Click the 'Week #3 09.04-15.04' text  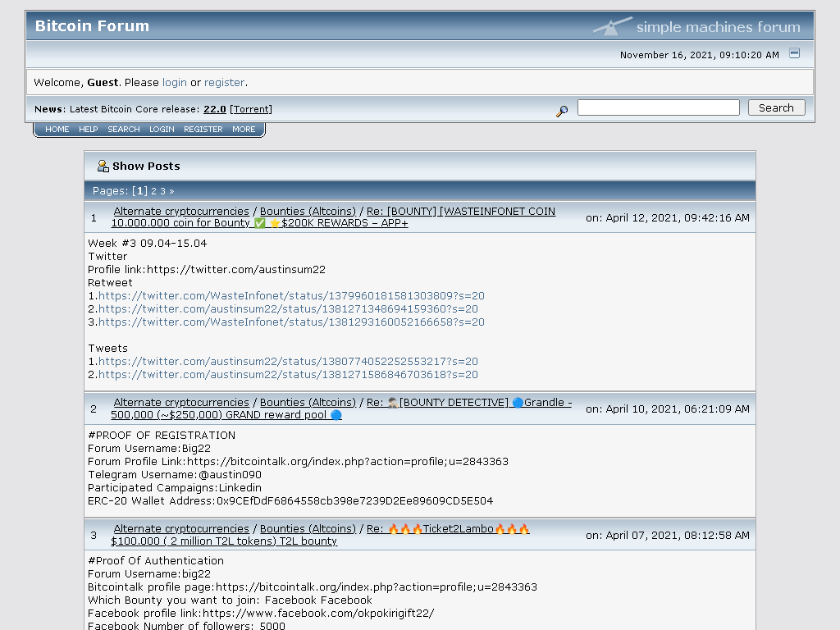pyautogui.click(x=148, y=243)
